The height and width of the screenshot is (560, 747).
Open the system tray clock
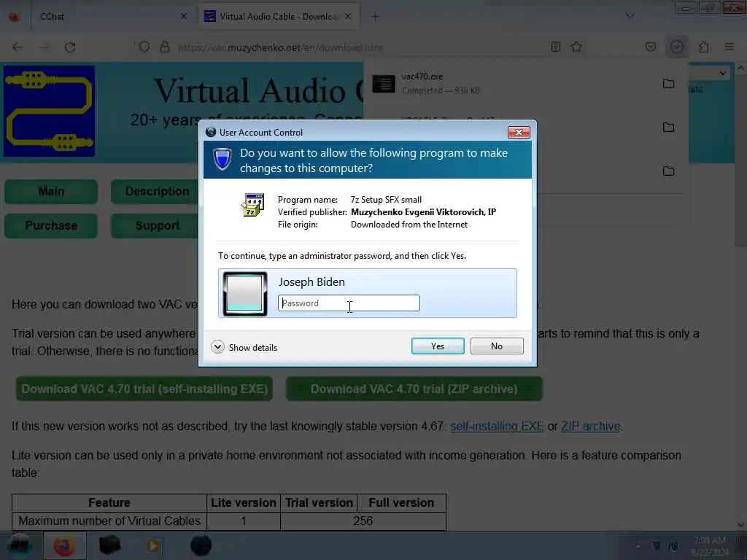point(710,546)
